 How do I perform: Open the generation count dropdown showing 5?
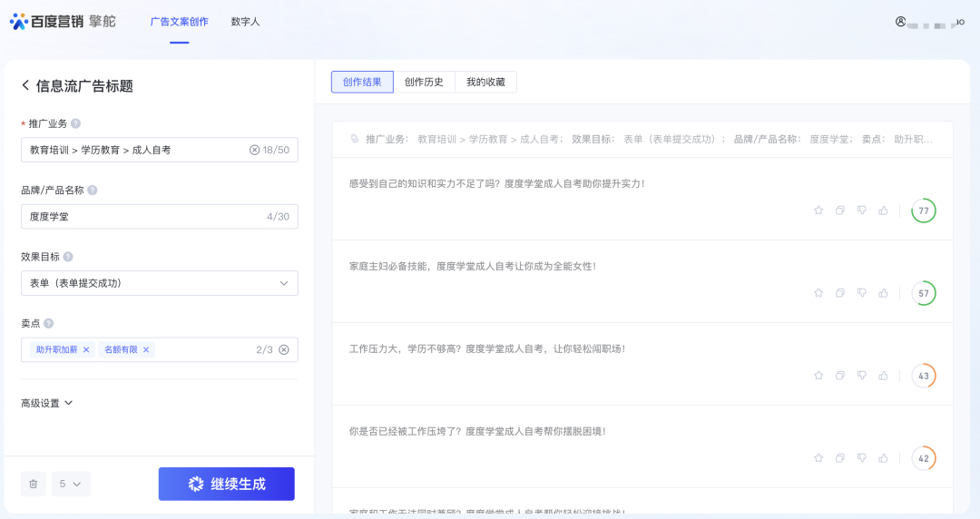coord(71,485)
